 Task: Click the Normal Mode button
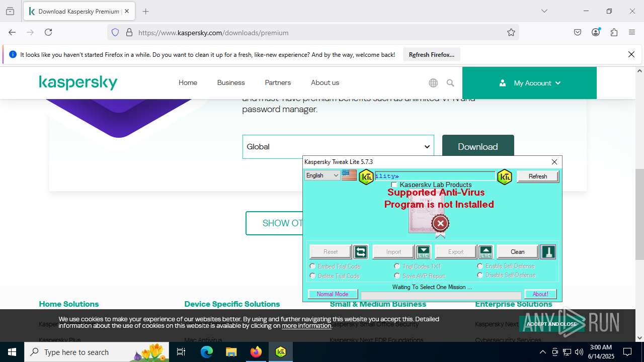coord(333,294)
